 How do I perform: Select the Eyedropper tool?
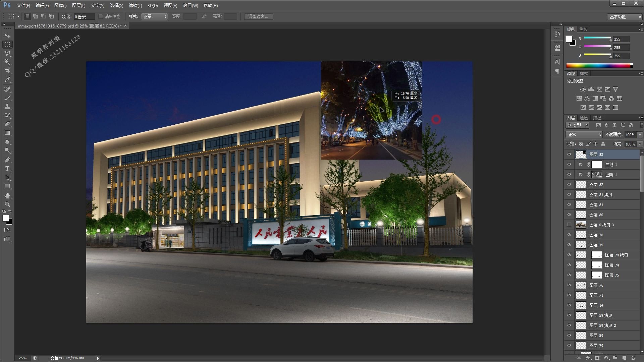(x=7, y=80)
